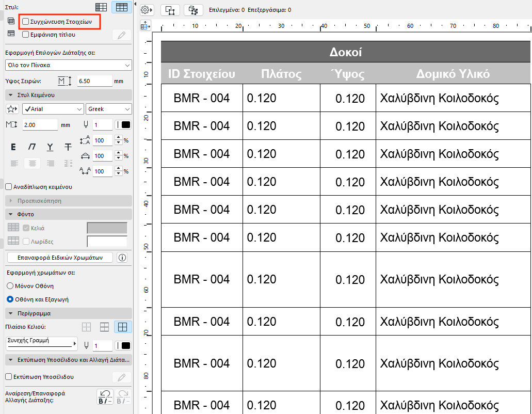Click the select-in-3D toolbar icon
This screenshot has height=414, width=532.
(193, 10)
